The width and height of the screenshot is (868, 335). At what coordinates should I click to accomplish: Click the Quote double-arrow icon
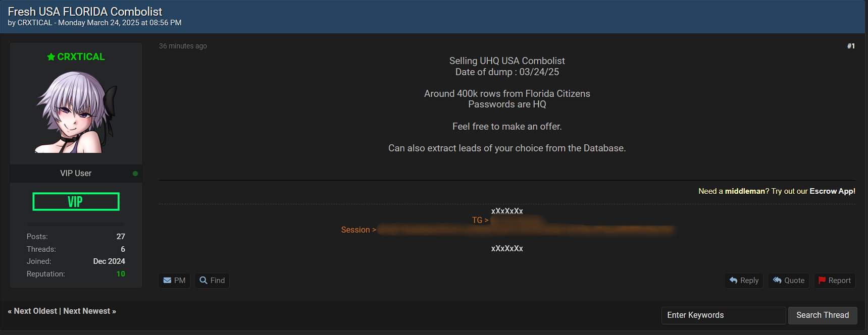pos(778,280)
